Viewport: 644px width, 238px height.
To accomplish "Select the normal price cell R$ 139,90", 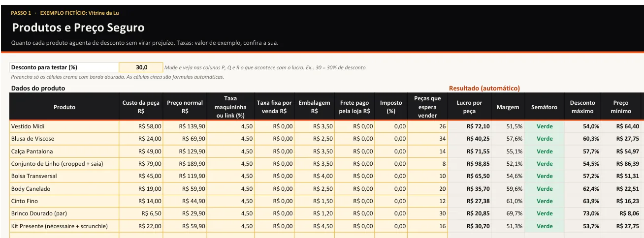I will (x=185, y=126).
